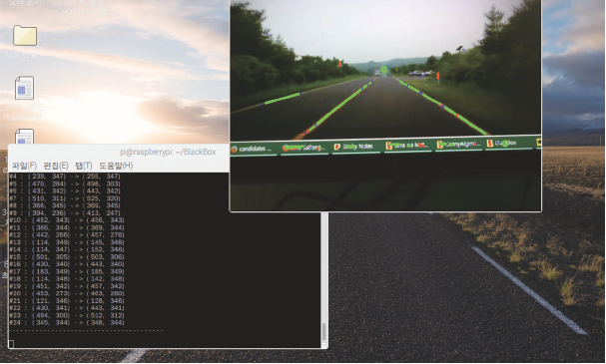This screenshot has width=606, height=364.
Task: Click the 'Stra no M...' item in the video taskbar
Action: click(x=407, y=146)
